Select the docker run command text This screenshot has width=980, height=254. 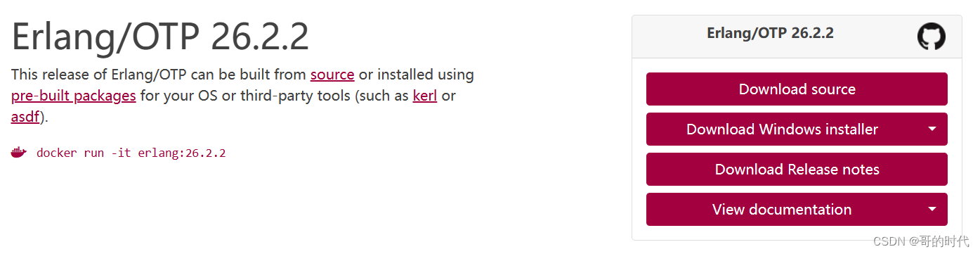tap(131, 153)
